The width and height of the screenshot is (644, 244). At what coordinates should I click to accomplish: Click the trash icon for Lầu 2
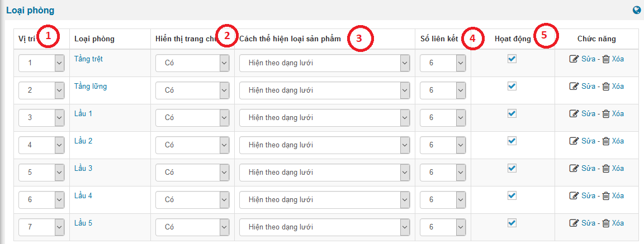pyautogui.click(x=605, y=141)
